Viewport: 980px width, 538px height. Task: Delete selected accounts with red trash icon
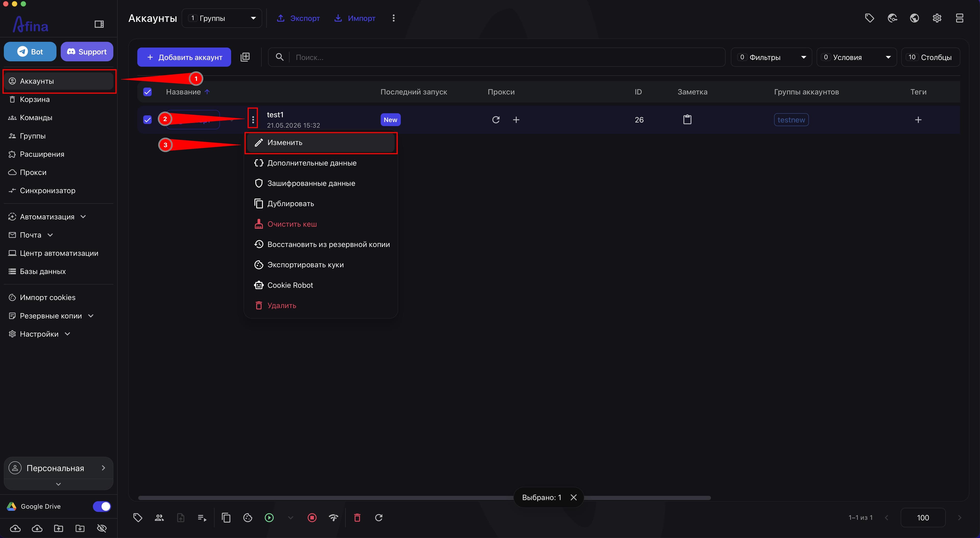(x=357, y=517)
